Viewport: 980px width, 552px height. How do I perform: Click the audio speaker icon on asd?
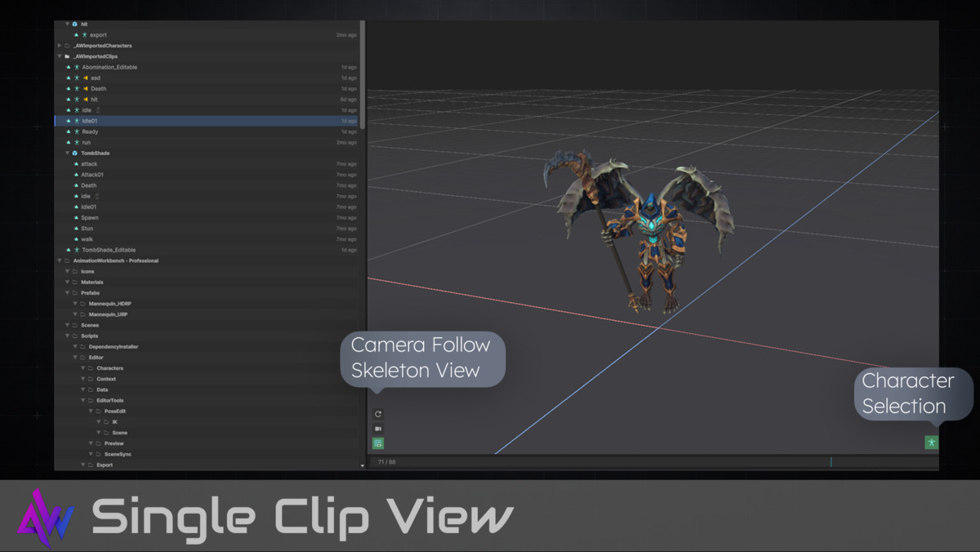[86, 78]
